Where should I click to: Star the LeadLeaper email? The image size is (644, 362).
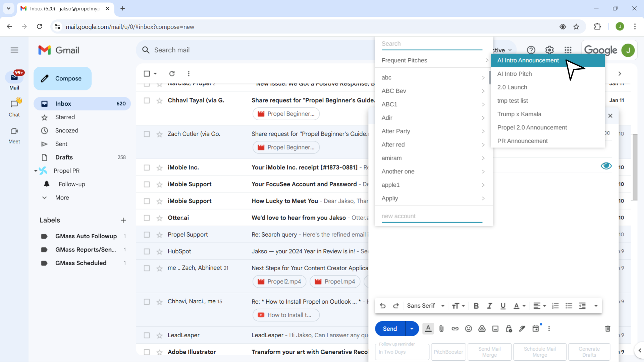coord(160,335)
